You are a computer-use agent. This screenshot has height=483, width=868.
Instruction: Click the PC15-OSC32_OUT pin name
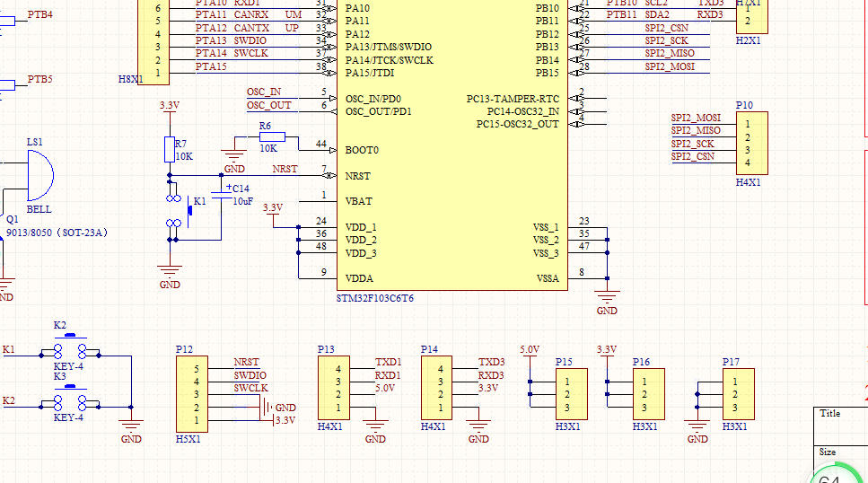518,124
